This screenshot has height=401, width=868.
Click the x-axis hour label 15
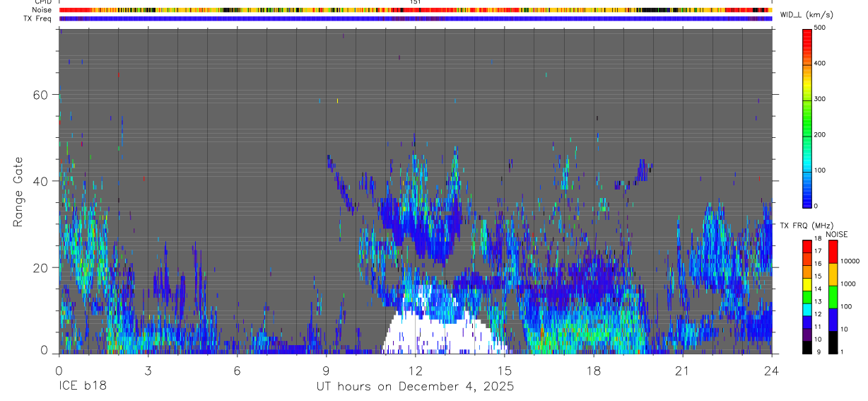[x=504, y=371]
